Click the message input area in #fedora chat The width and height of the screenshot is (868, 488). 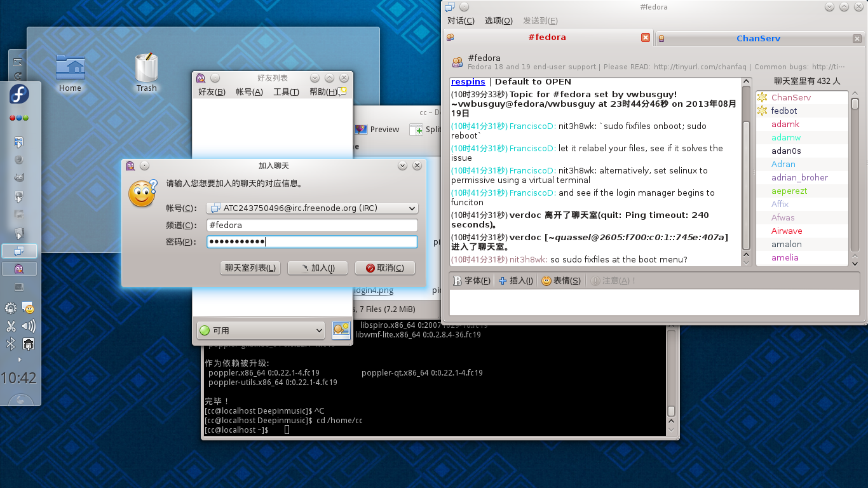(x=654, y=302)
